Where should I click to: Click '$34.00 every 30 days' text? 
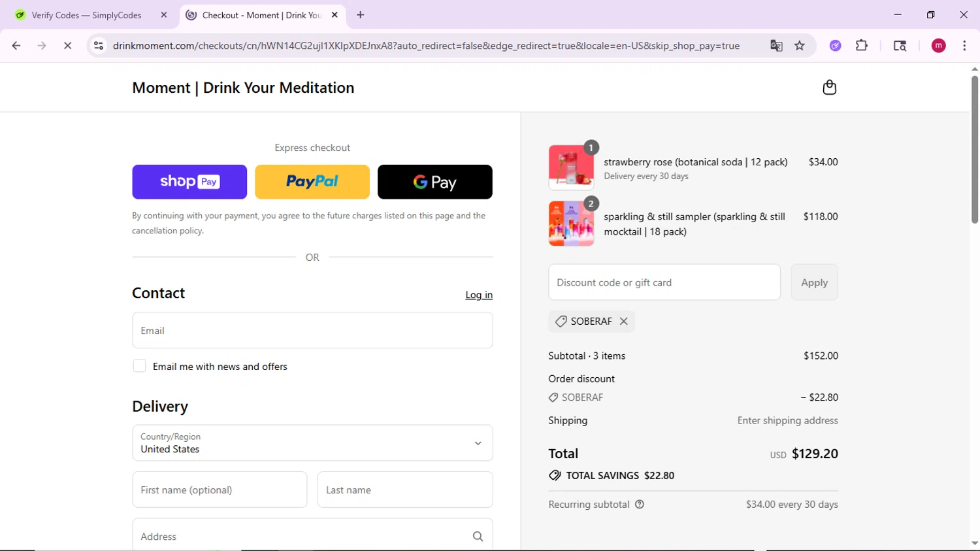click(x=792, y=505)
